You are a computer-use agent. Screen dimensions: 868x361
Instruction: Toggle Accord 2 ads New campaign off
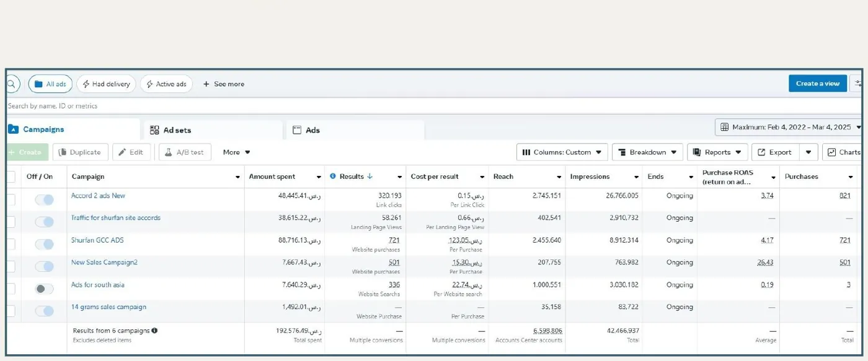(44, 200)
